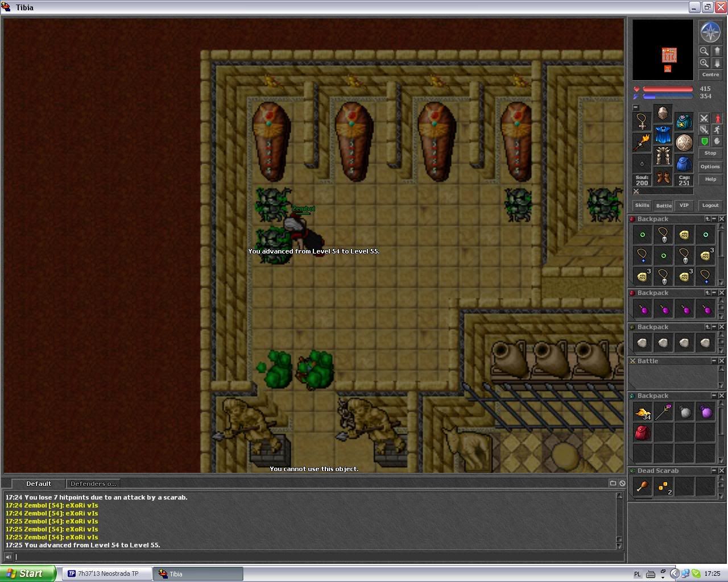Image resolution: width=728 pixels, height=582 pixels.
Task: Click the plate legs equipment slot
Action: pos(663,156)
